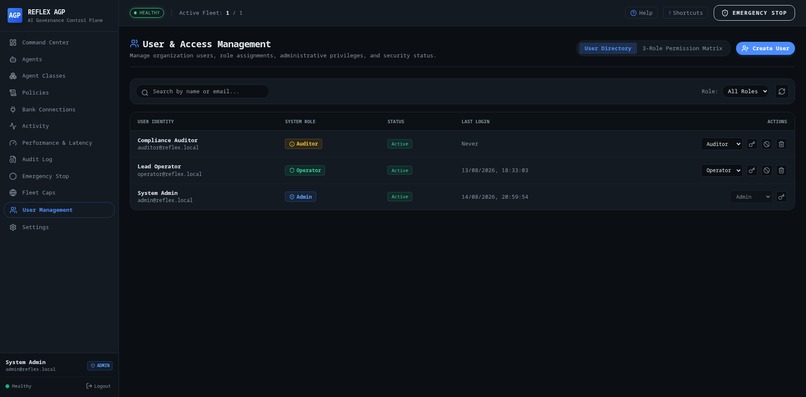Image resolution: width=806 pixels, height=397 pixels.
Task: Click the Operator role badge
Action: [305, 170]
